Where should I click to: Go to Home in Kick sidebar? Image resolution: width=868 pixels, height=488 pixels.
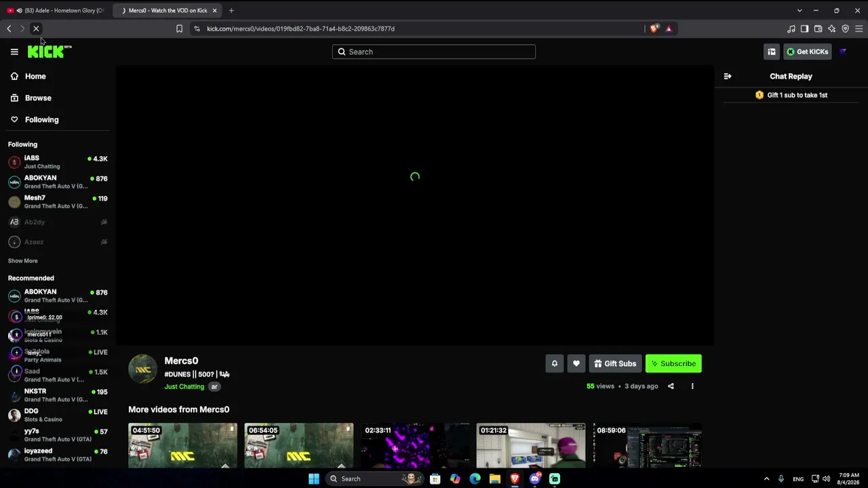tap(35, 77)
